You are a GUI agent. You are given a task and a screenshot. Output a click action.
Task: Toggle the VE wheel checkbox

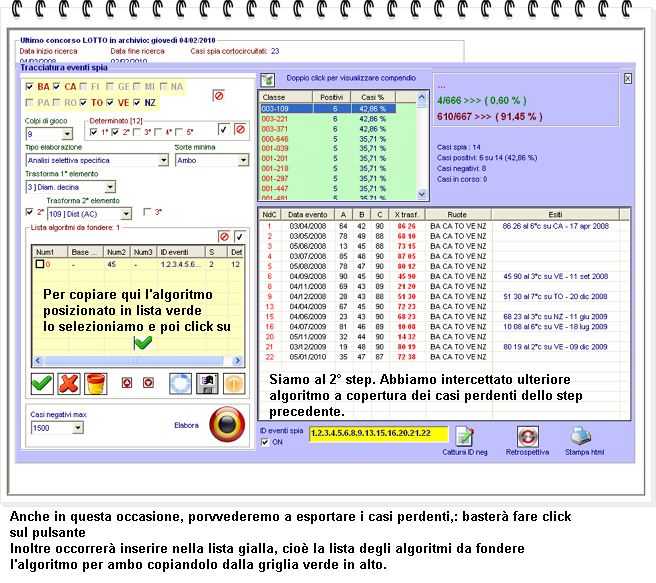click(x=110, y=102)
